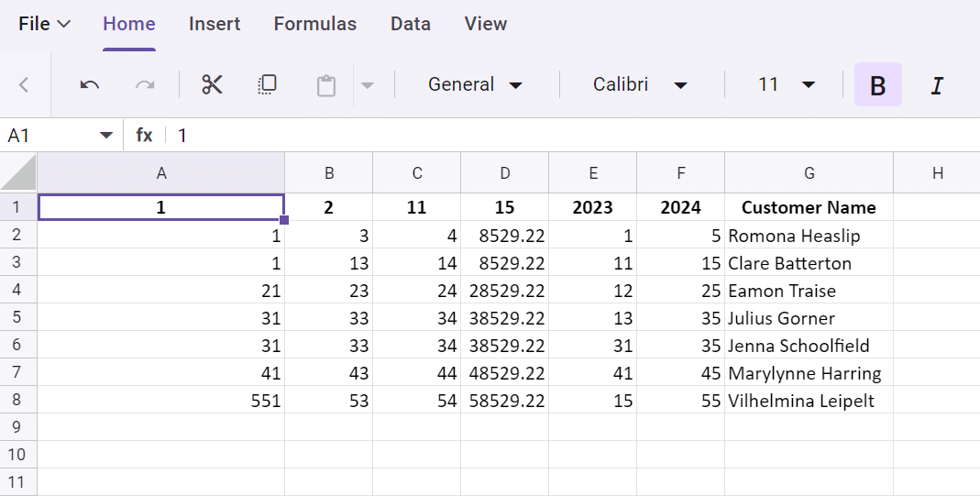Copy selection using the Copy icon

(267, 85)
